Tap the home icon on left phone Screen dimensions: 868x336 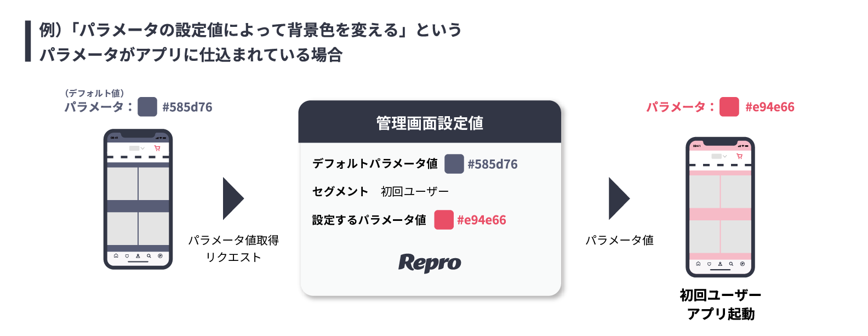pos(116,255)
